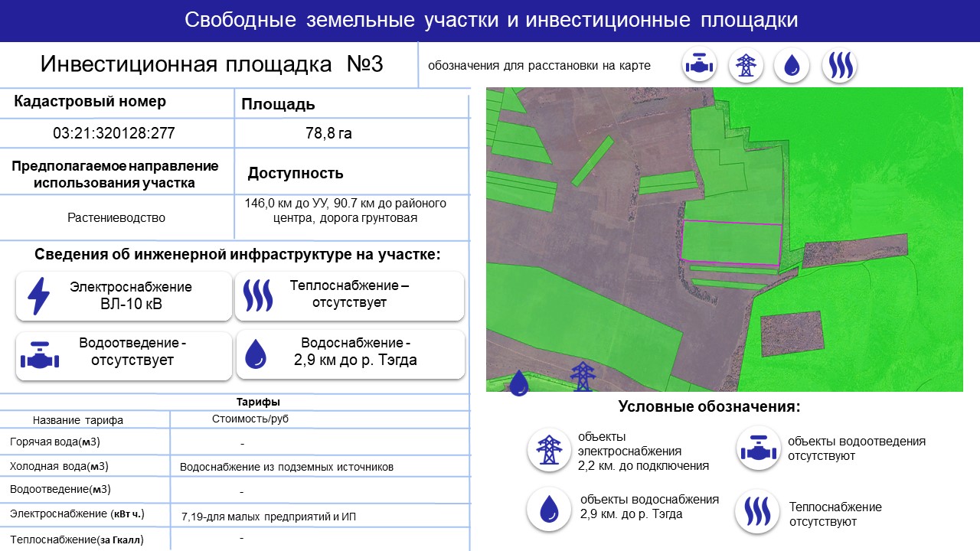Click Предполагаемое направление использования участка heading
The width and height of the screenshot is (980, 551).
coord(116,174)
